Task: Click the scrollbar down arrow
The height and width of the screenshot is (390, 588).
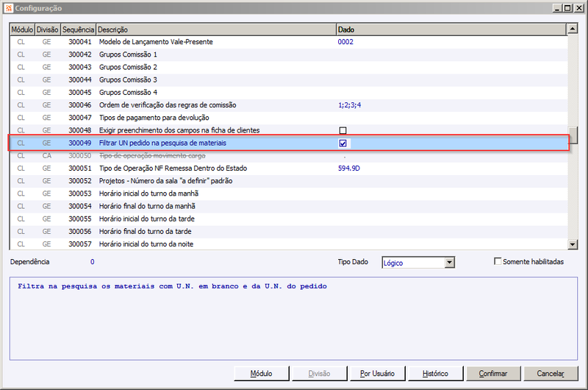Action: [x=573, y=245]
